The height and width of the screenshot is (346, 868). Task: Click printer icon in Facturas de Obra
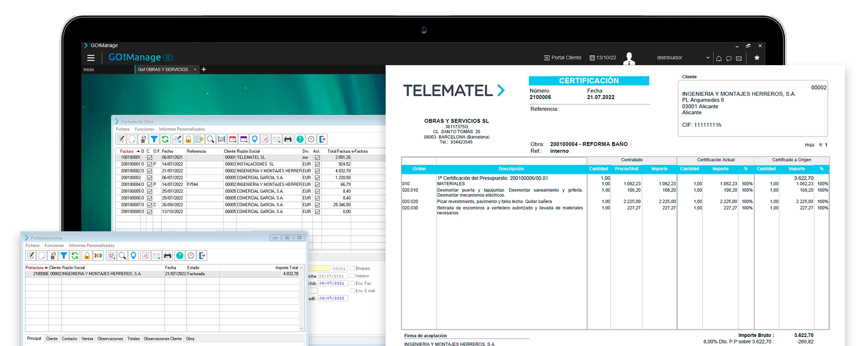(288, 139)
